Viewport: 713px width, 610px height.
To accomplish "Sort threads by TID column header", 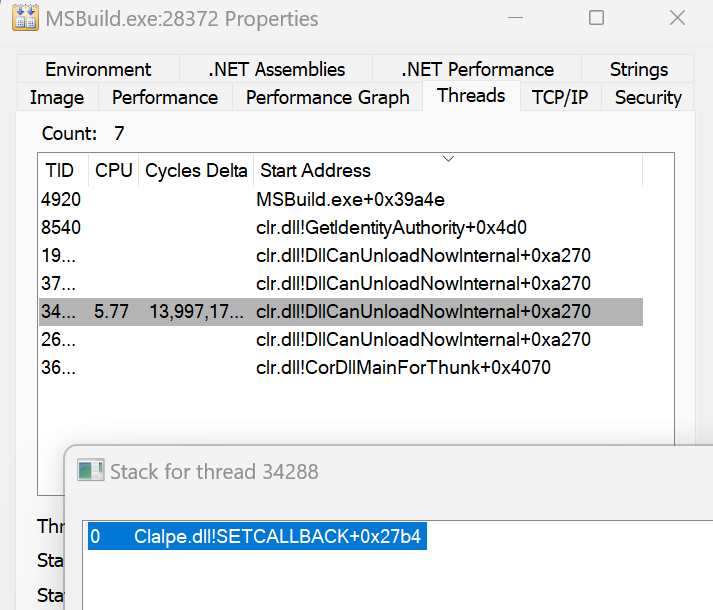I will coord(62,171).
